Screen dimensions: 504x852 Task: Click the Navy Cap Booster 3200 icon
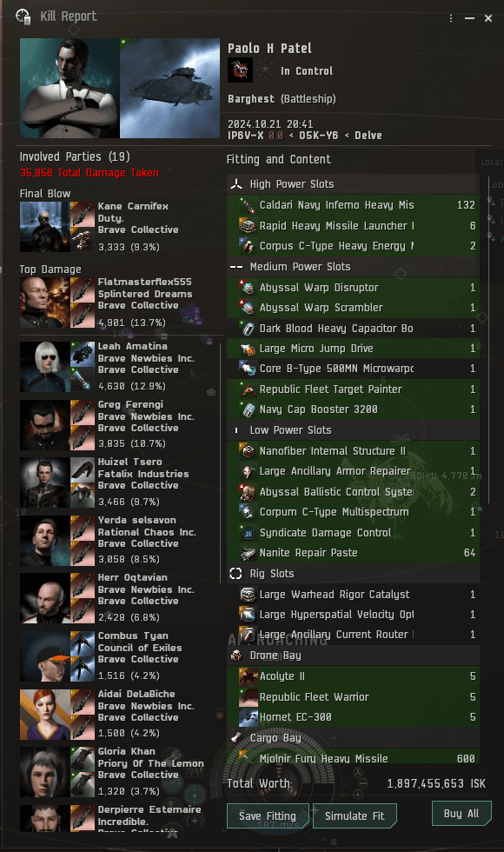(248, 409)
